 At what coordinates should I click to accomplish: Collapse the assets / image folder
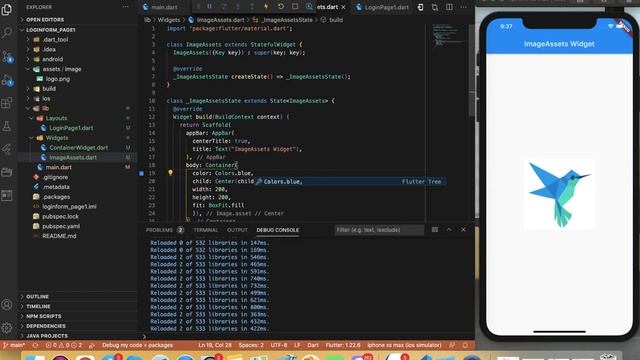62,69
